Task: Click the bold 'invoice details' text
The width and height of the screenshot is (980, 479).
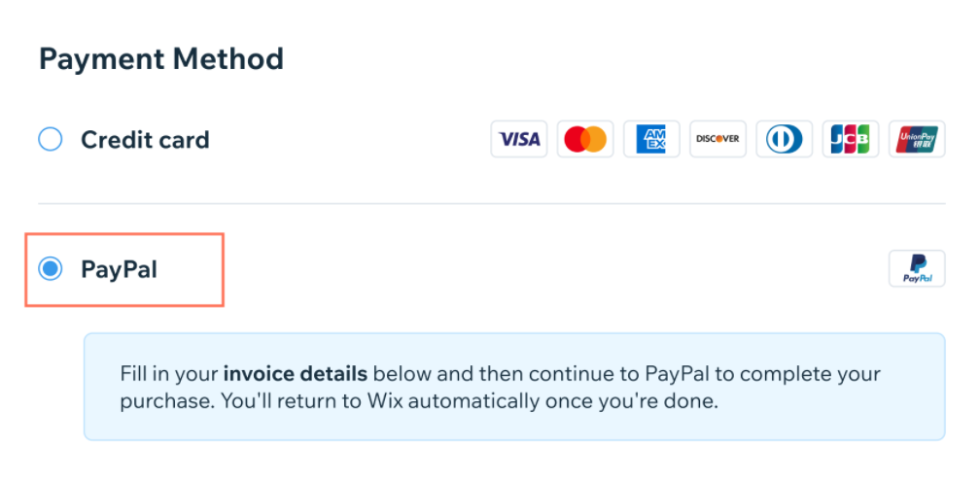Action: 295,374
